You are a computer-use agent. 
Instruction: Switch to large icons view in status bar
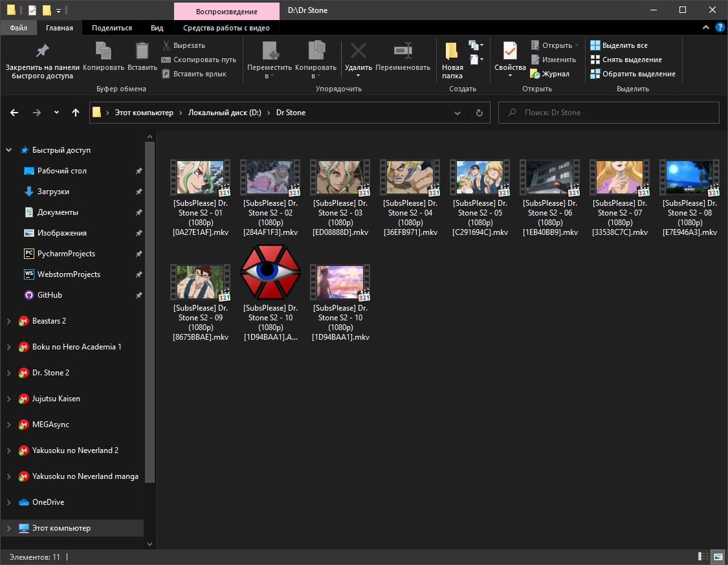point(718,557)
